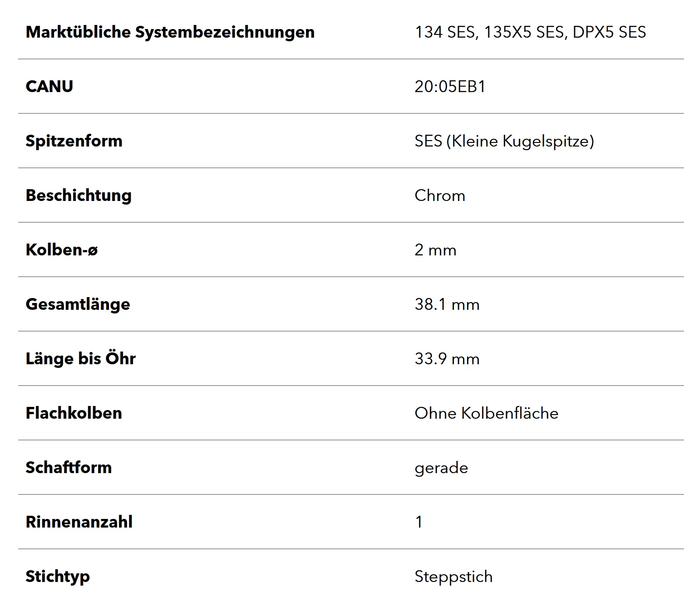Select the CANU value 20:05EB1

(x=450, y=86)
